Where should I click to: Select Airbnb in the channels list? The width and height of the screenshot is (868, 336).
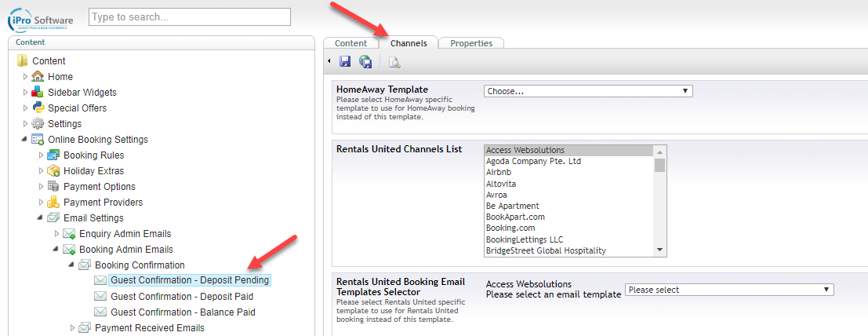(568, 173)
